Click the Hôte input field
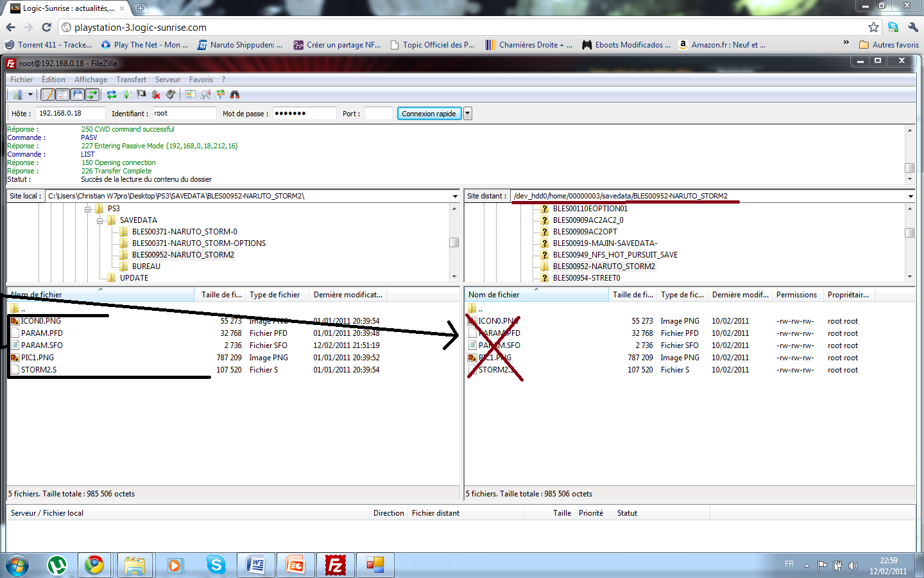The image size is (924, 578). (69, 114)
